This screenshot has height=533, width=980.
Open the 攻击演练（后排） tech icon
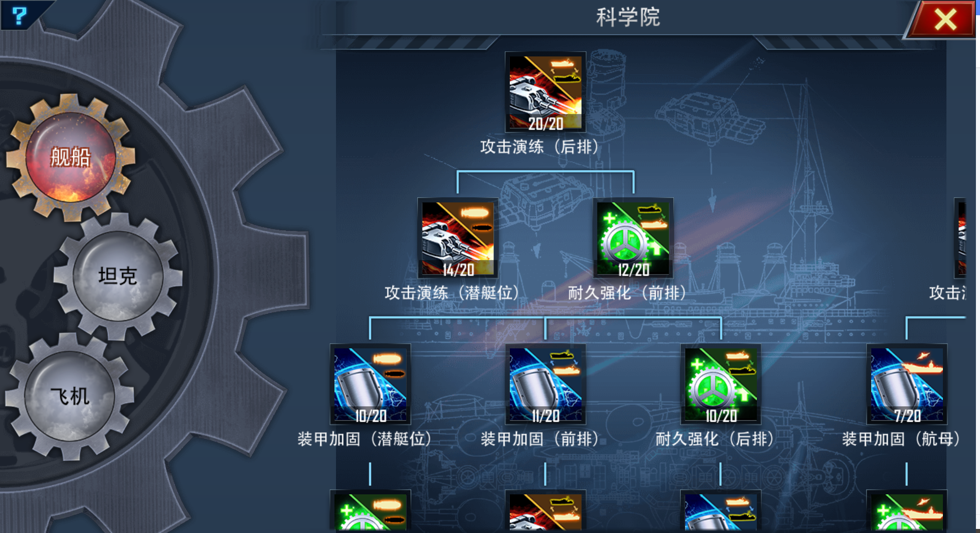[x=545, y=92]
